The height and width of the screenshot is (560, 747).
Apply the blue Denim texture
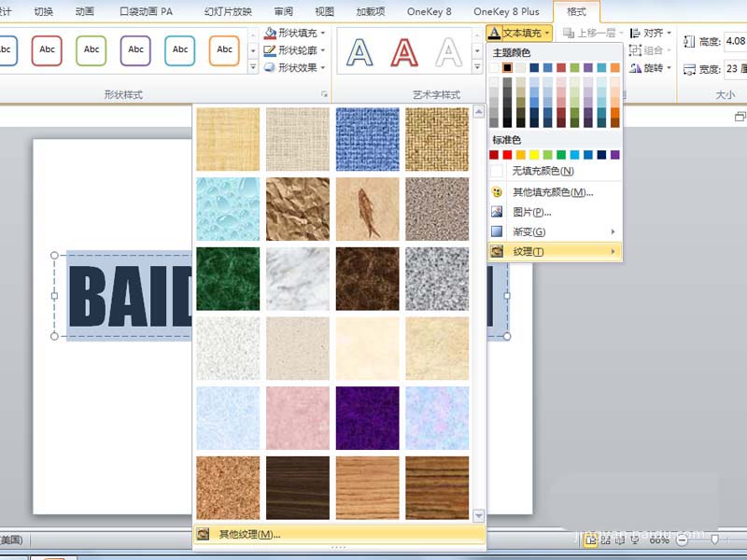pyautogui.click(x=367, y=139)
